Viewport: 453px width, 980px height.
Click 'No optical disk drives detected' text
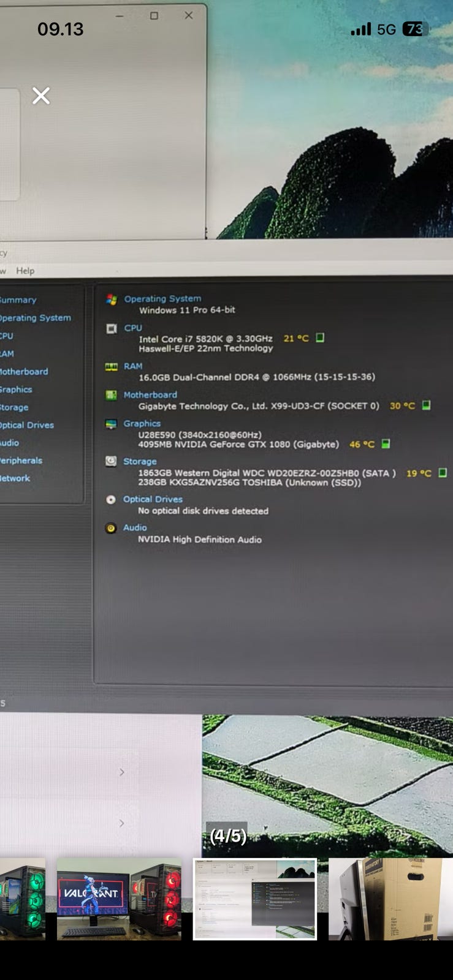coord(203,510)
